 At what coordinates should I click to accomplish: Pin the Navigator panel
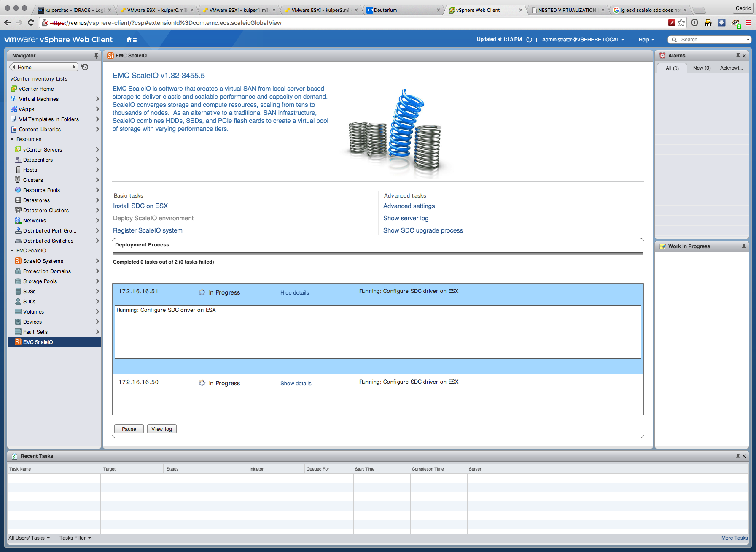point(96,56)
